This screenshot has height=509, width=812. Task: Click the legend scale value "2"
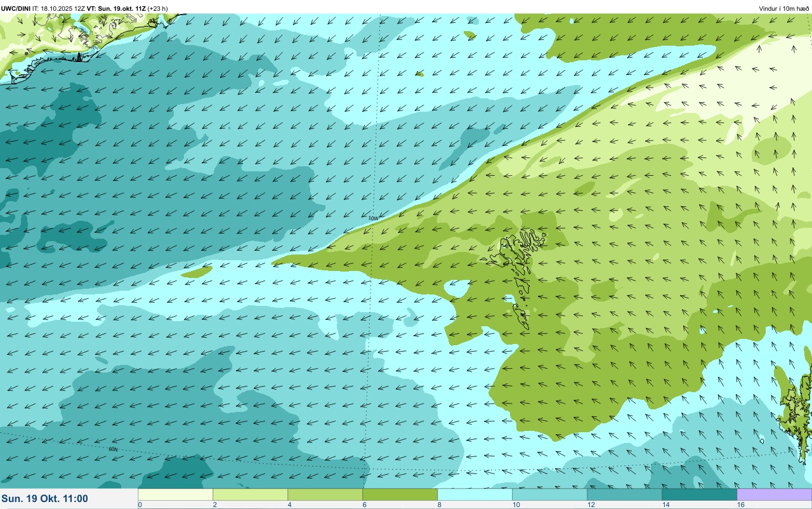(215, 505)
